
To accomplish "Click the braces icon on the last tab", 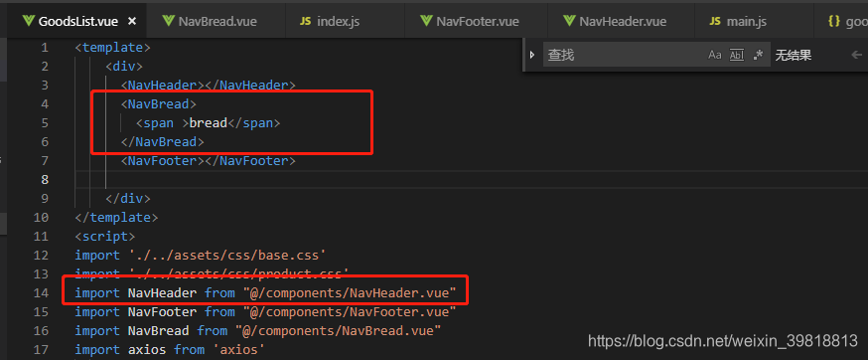I will click(x=834, y=22).
